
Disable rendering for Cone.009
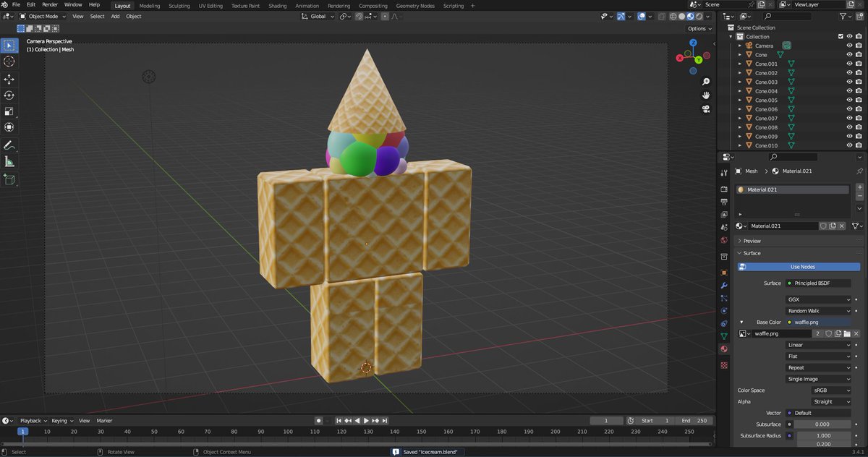click(x=859, y=136)
